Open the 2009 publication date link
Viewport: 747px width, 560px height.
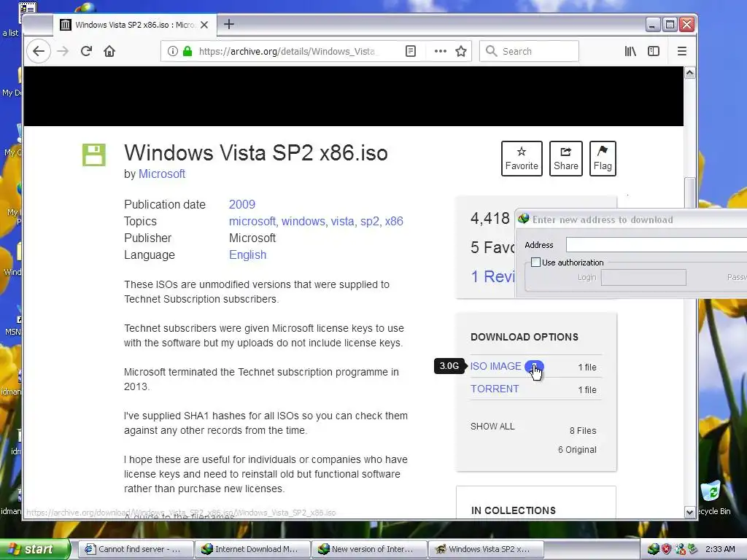click(242, 204)
